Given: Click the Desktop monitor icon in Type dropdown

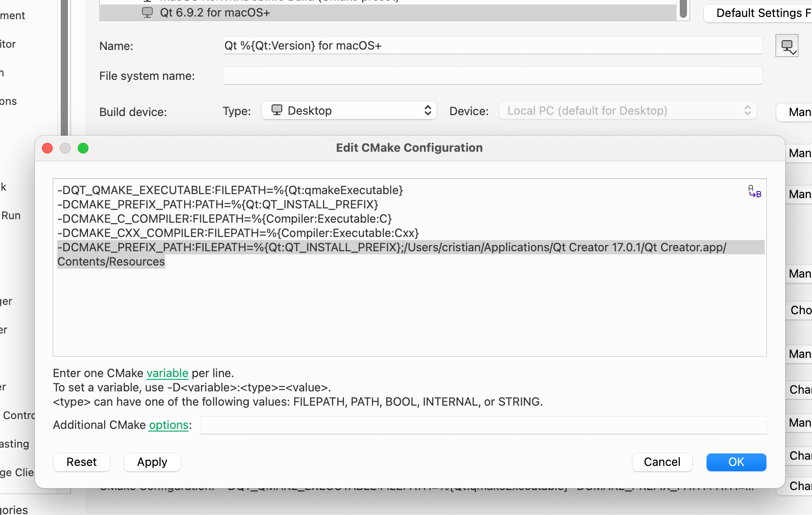Looking at the screenshot, I should pos(277,110).
